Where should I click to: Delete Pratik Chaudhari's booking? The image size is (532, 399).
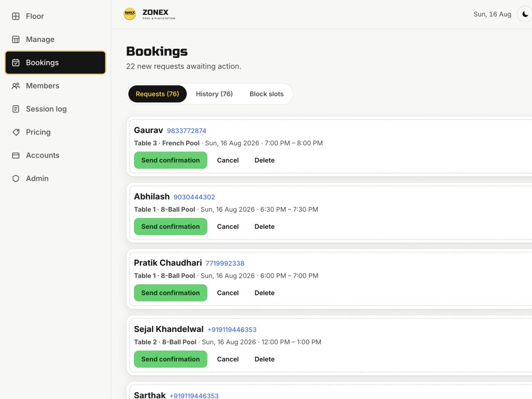point(264,293)
